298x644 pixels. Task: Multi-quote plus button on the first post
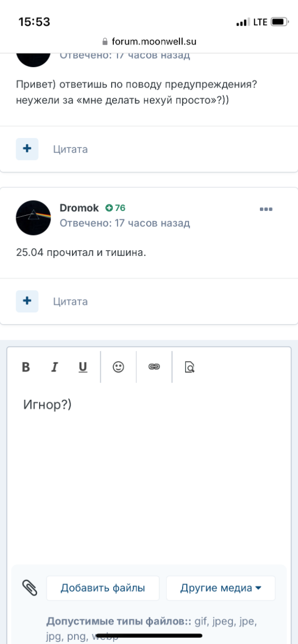click(27, 149)
